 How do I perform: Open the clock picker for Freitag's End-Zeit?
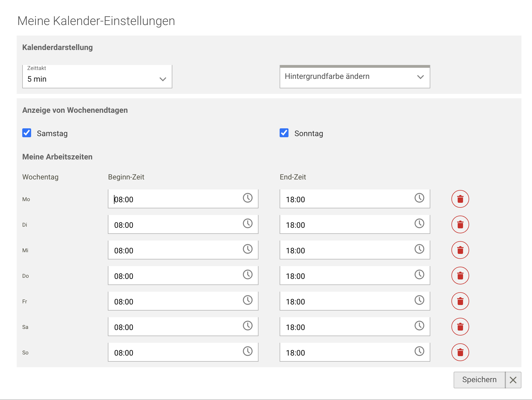tap(419, 301)
